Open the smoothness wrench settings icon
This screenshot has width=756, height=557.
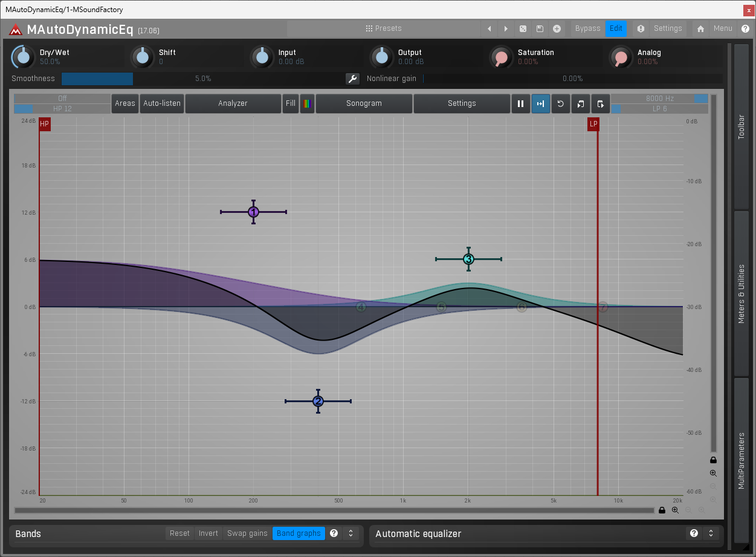352,79
